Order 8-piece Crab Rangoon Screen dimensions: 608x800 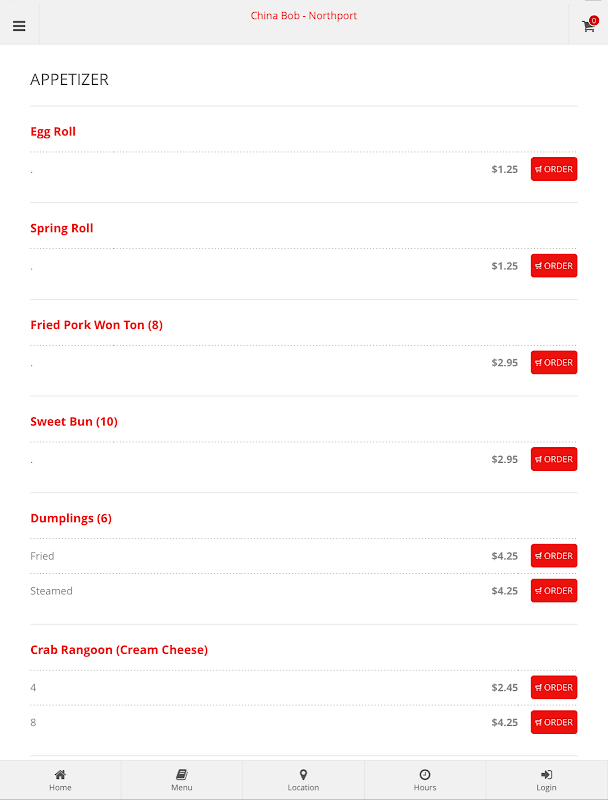click(x=554, y=722)
